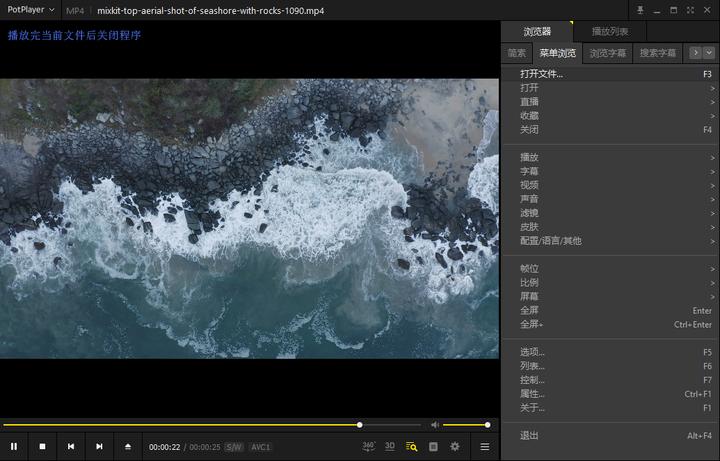Pause the video with the pause button

point(14,446)
